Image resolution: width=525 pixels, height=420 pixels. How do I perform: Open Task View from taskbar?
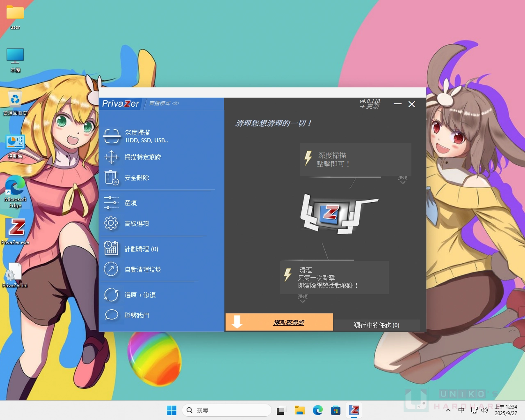click(281, 410)
